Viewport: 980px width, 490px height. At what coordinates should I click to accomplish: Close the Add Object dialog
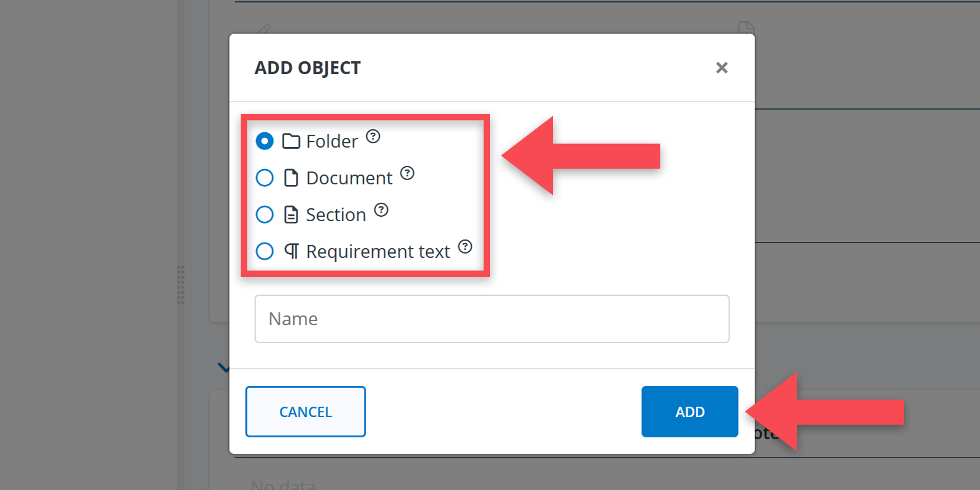(x=722, y=68)
